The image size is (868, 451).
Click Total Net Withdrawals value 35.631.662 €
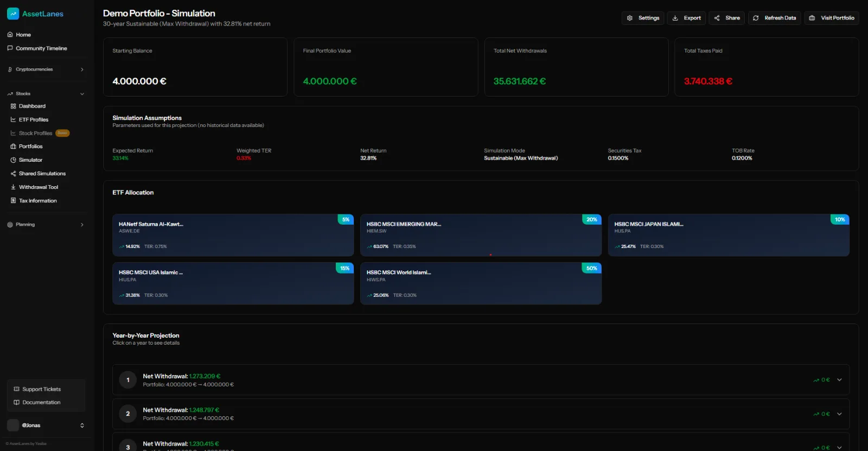pos(520,81)
